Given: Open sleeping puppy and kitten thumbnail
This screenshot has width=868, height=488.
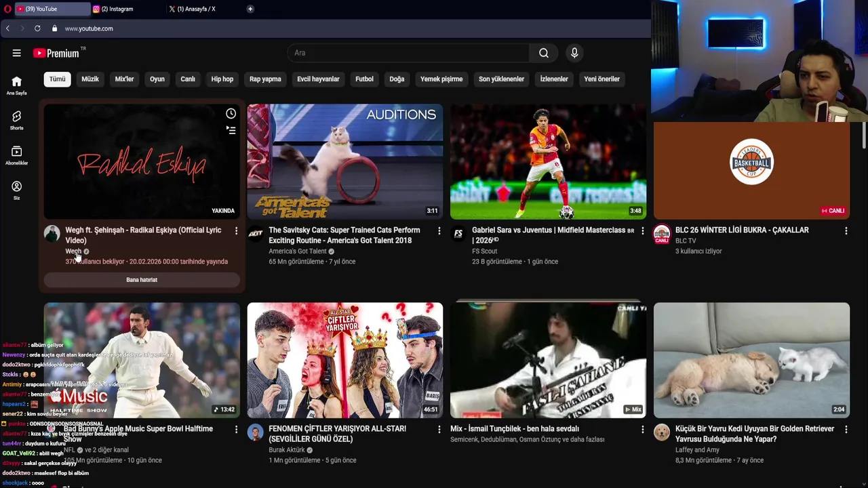Looking at the screenshot, I should coord(751,360).
